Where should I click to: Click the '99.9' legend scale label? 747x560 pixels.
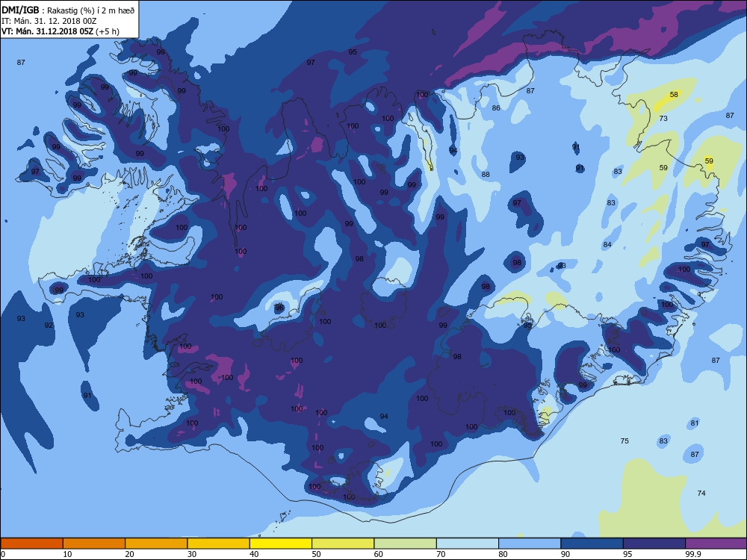click(x=693, y=554)
